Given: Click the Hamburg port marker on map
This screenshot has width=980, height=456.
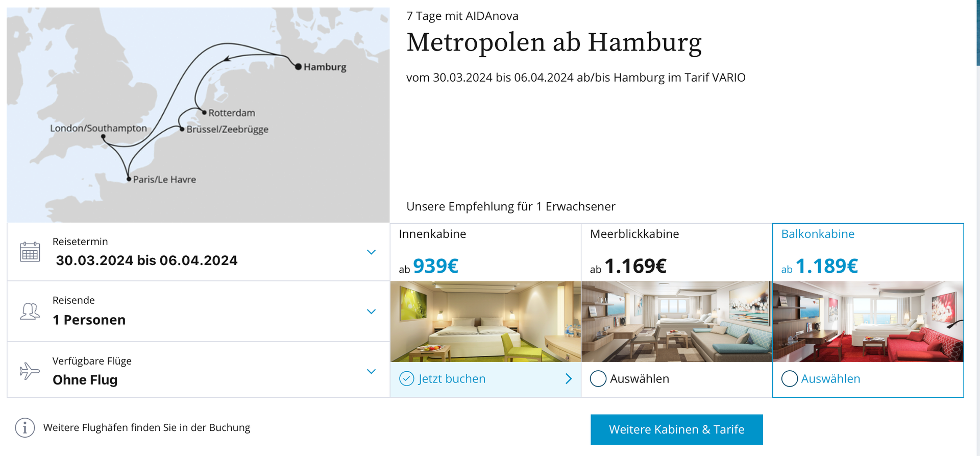Looking at the screenshot, I should coord(298,66).
